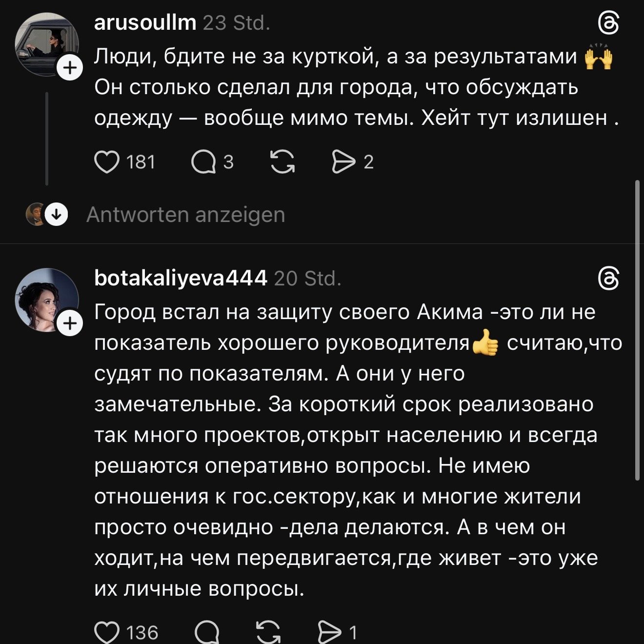Viewport: 644px width, 644px height.
Task: Repost arusoullm's comment
Action: click(282, 162)
